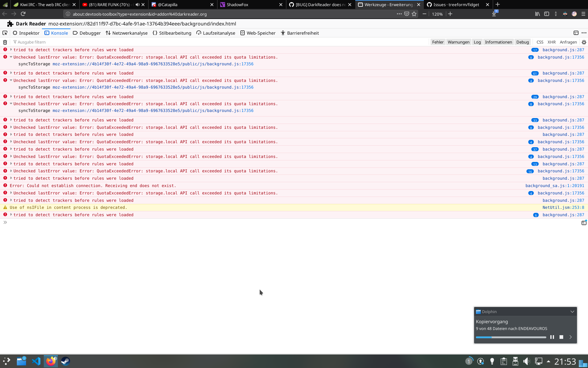Image resolution: width=588 pixels, height=368 pixels.
Task: Bookmark page with star icon
Action: 414,14
